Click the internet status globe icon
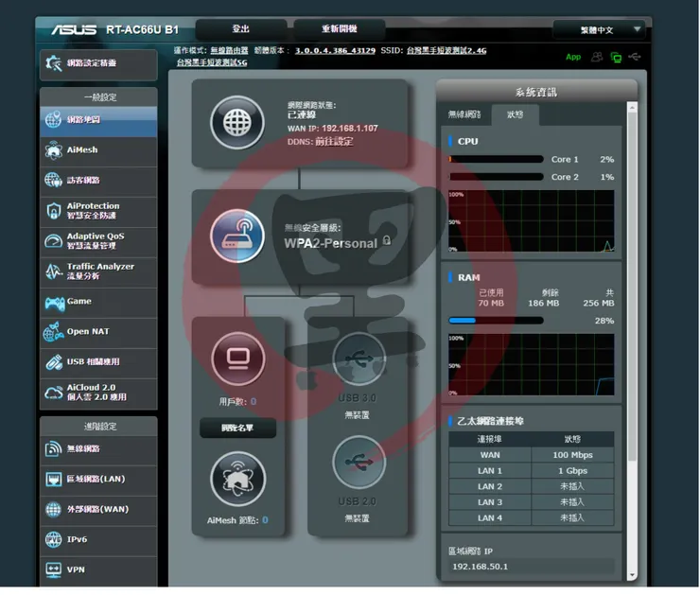 [237, 122]
